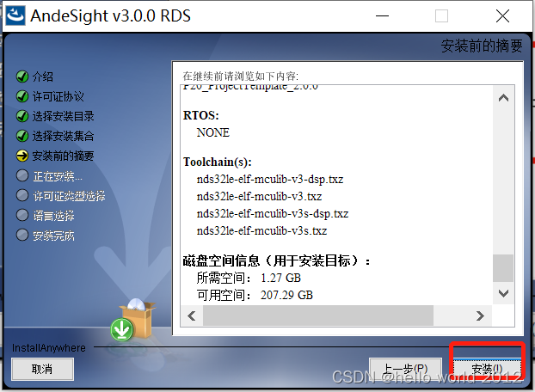
Task: Select the 选择安装集合 step label
Action: coord(63,136)
